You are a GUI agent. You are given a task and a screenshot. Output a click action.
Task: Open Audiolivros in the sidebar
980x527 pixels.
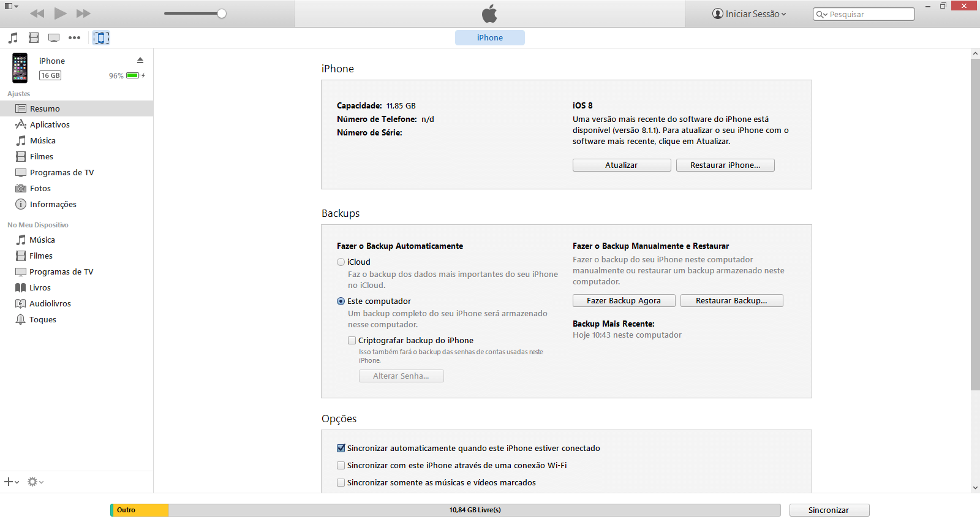coord(77,303)
